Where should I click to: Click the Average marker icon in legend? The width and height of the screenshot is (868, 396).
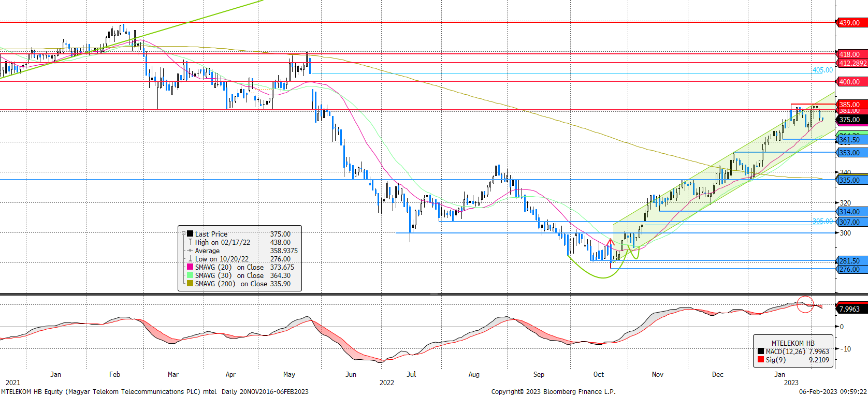(190, 251)
